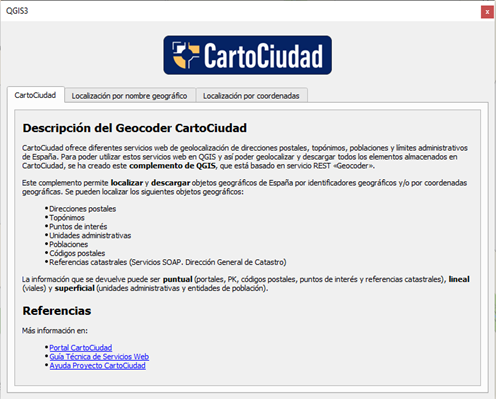Click the QGIS3 window title text

(x=17, y=11)
